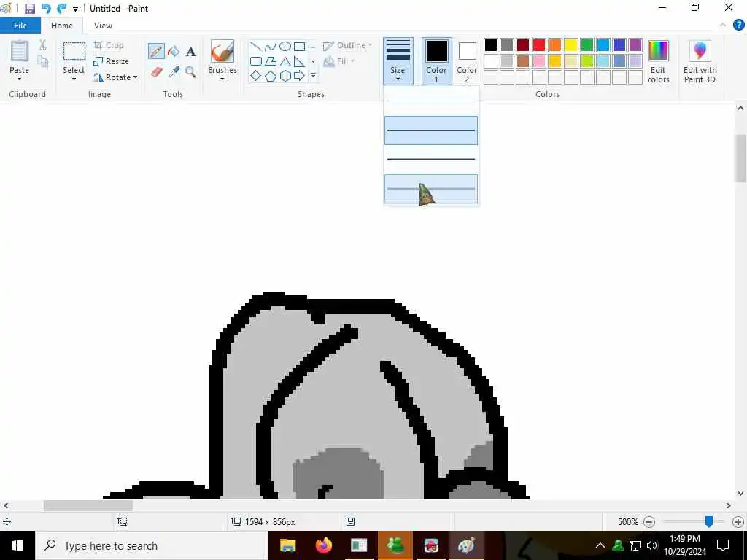
Task: Click the Resize button
Action: point(112,61)
